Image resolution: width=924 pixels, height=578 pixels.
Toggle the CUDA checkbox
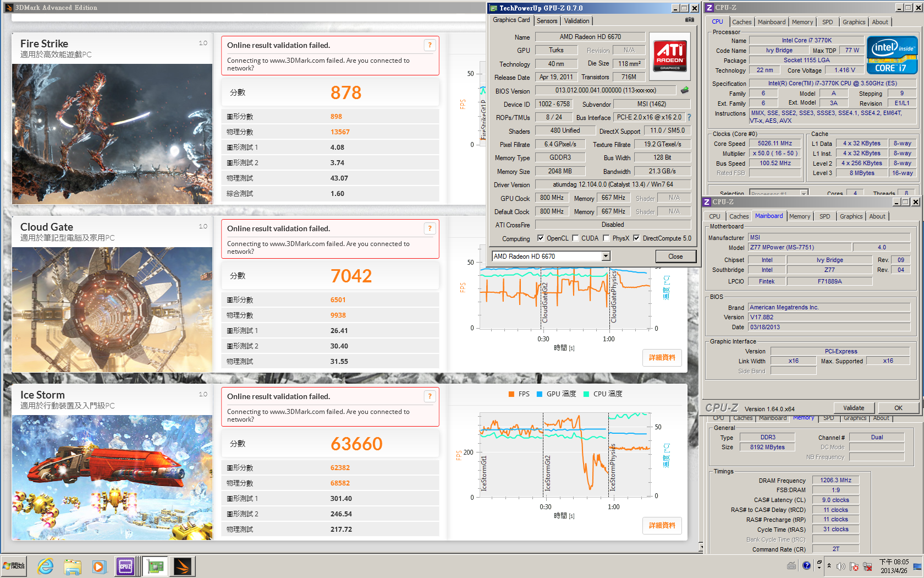click(x=575, y=238)
